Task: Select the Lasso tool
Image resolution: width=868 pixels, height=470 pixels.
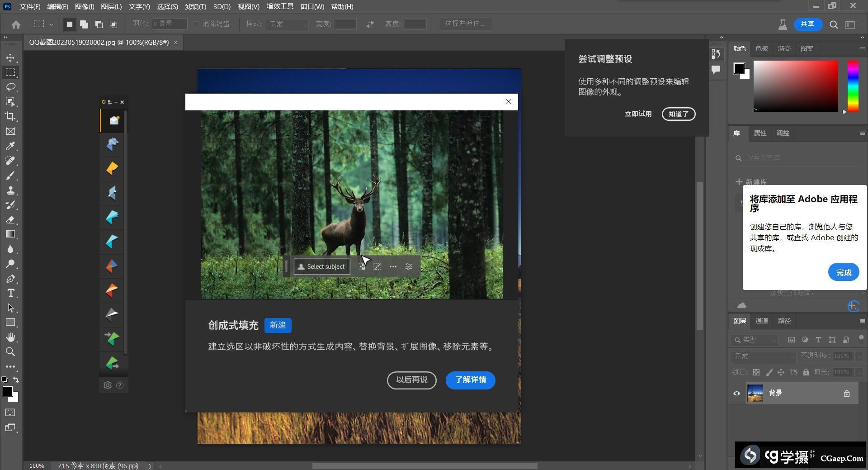Action: [x=10, y=87]
